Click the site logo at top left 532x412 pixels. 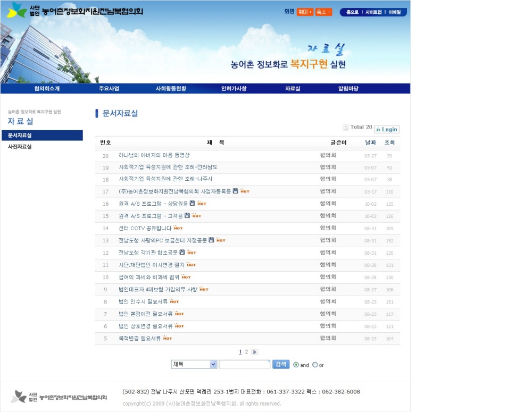[x=75, y=11]
